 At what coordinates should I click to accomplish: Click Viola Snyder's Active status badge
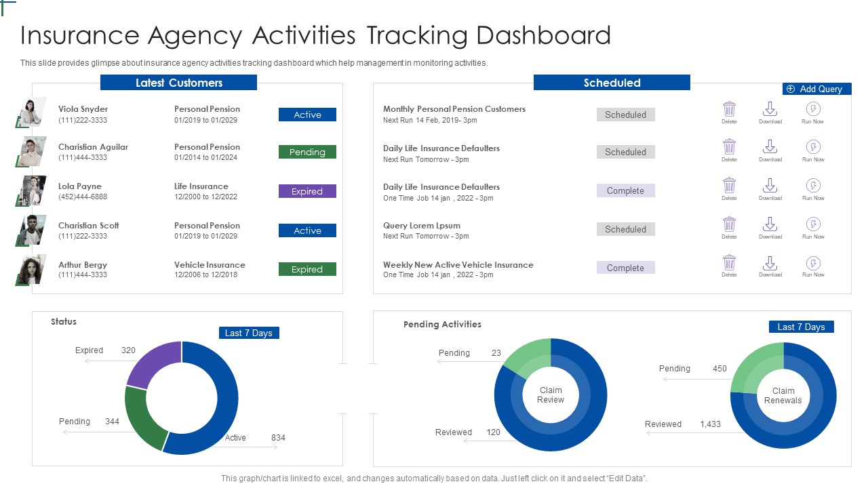(307, 115)
